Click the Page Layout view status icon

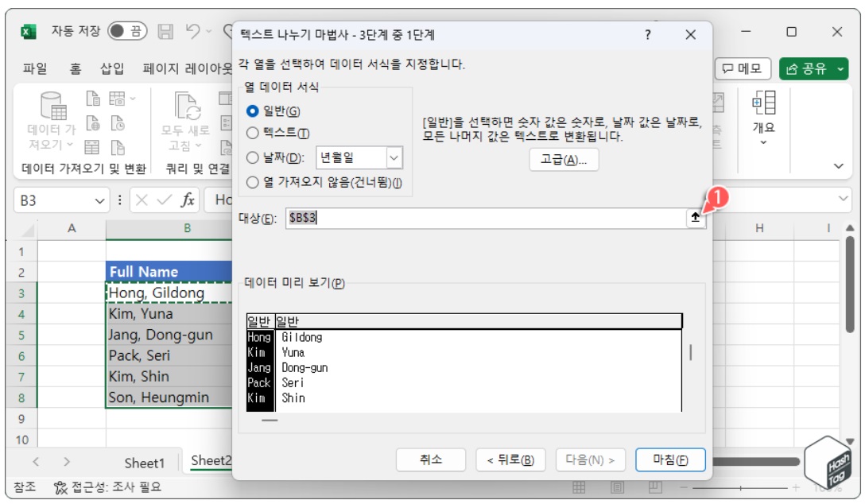(617, 487)
